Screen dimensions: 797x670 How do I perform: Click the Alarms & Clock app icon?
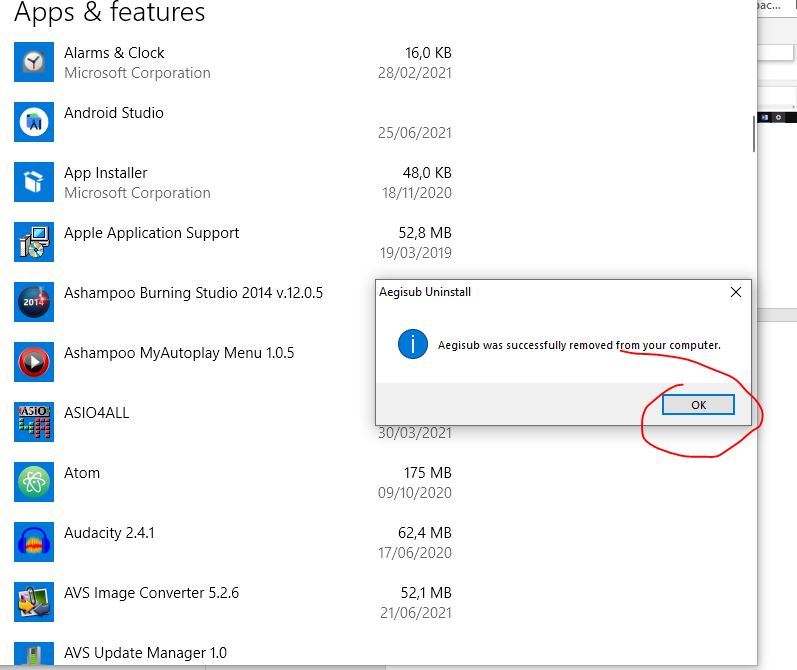point(34,62)
